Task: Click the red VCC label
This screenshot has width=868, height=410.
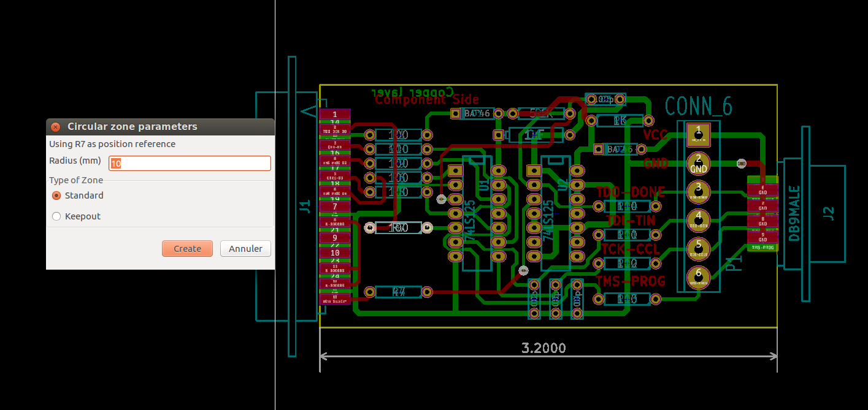Action: coord(655,135)
